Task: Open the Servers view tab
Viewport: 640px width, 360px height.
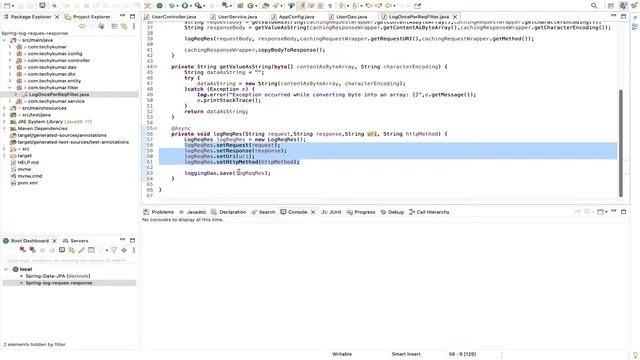Action: point(76,241)
